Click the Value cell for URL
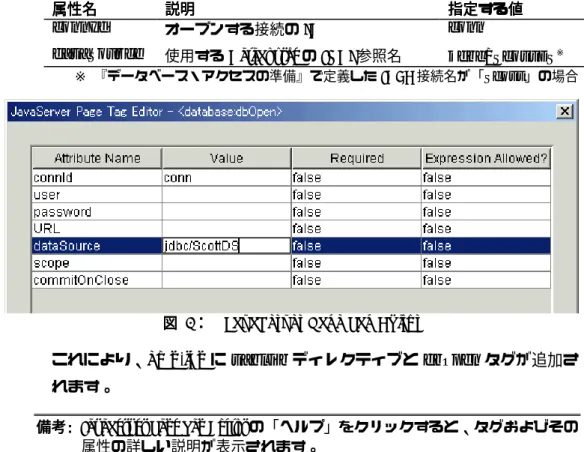 point(226,229)
